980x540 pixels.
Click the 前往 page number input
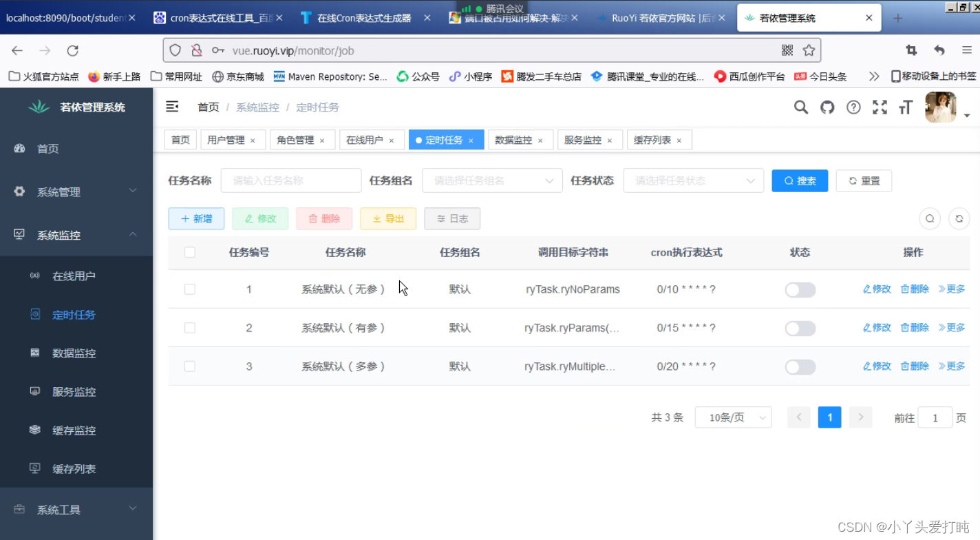pyautogui.click(x=935, y=417)
